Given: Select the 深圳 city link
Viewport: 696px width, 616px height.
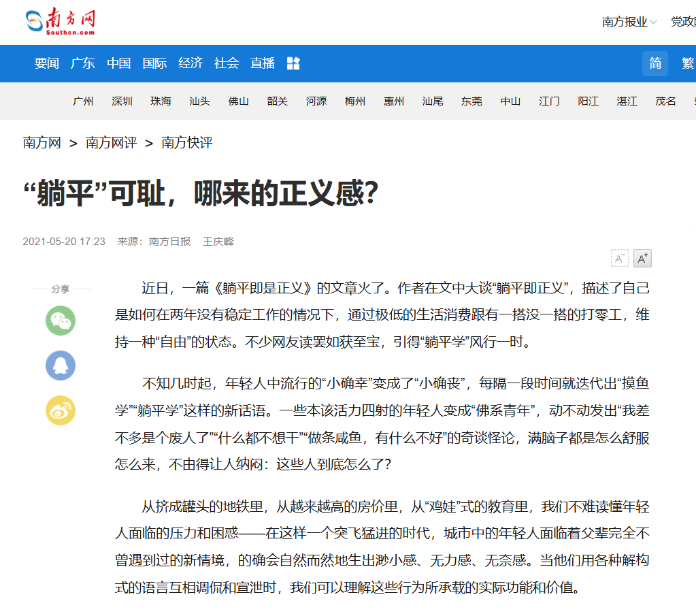Looking at the screenshot, I should click(x=122, y=101).
